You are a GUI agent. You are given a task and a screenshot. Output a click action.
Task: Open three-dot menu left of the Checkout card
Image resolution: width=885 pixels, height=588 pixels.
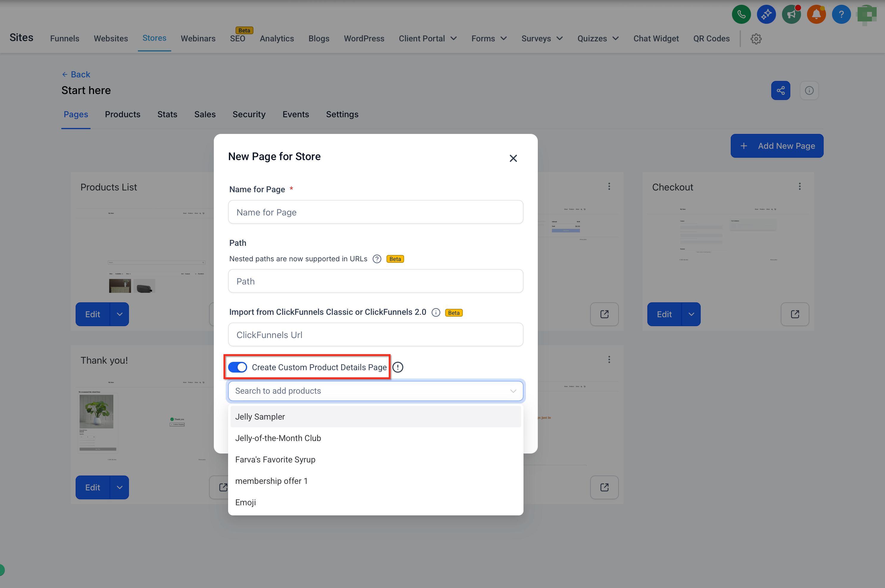coord(609,186)
